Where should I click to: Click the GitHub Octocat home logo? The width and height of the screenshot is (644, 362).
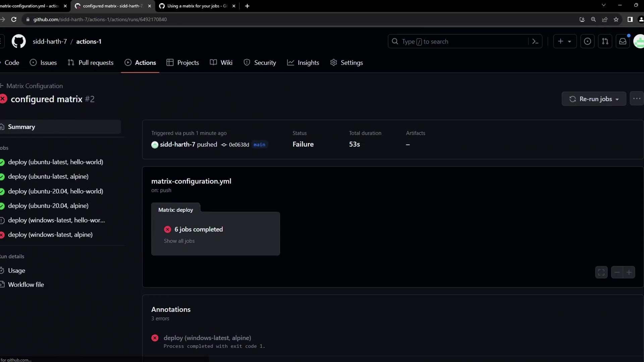click(x=19, y=42)
